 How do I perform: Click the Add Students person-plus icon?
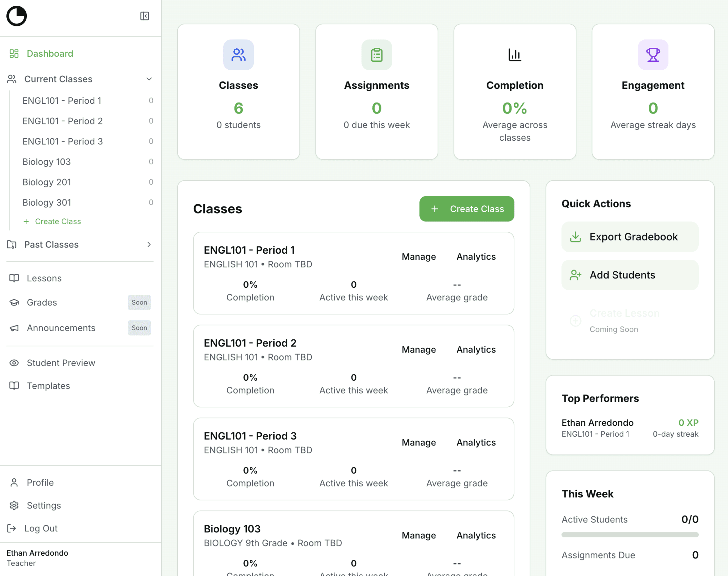click(575, 275)
